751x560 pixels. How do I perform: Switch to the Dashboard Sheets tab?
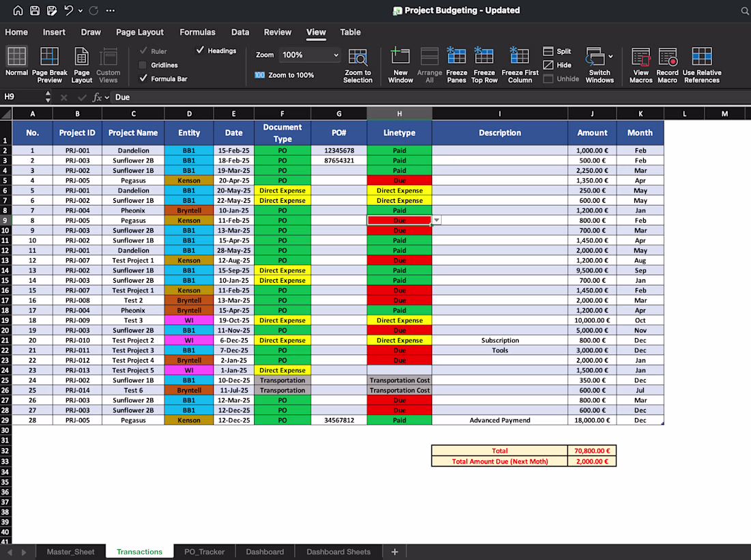point(339,552)
